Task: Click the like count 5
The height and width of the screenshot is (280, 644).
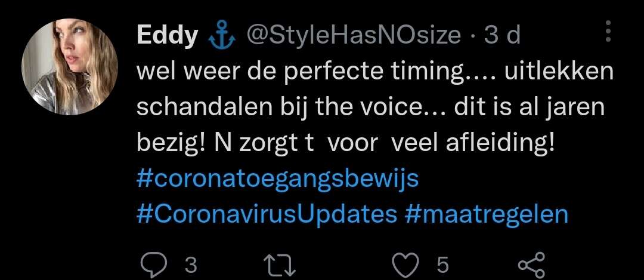Action: pos(442,266)
